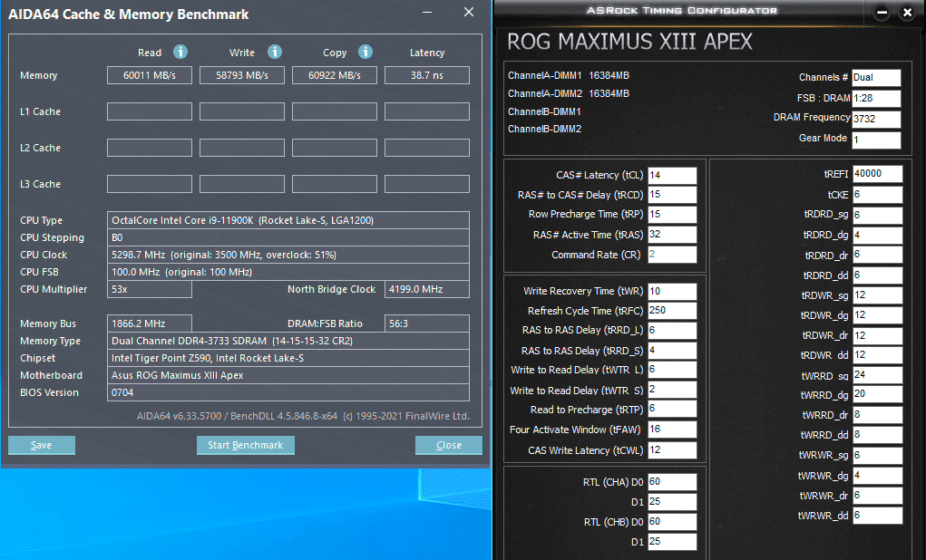Click the BIOS Version value 0704

point(288,392)
